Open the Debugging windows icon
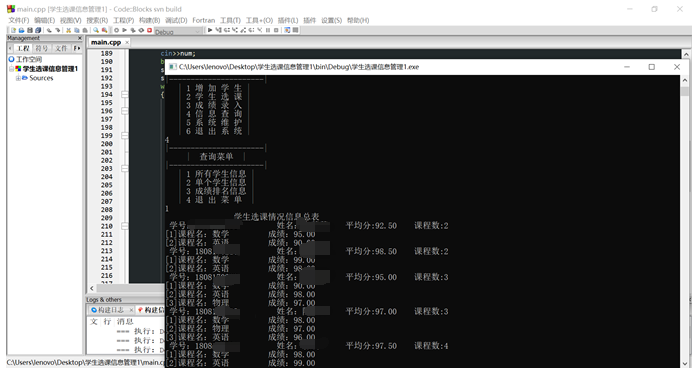The height and width of the screenshot is (369, 692). (x=287, y=30)
